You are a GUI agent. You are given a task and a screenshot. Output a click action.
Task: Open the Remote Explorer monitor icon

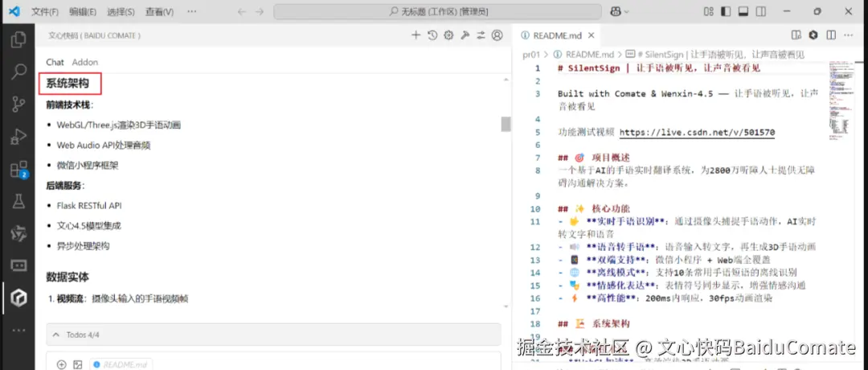18,265
